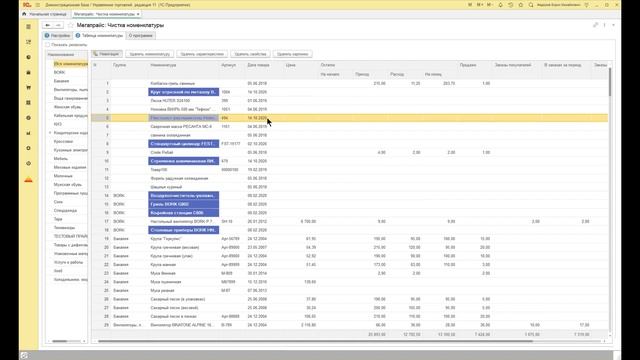
Task: Open global search magnifier in title bar
Action: click(531, 5)
